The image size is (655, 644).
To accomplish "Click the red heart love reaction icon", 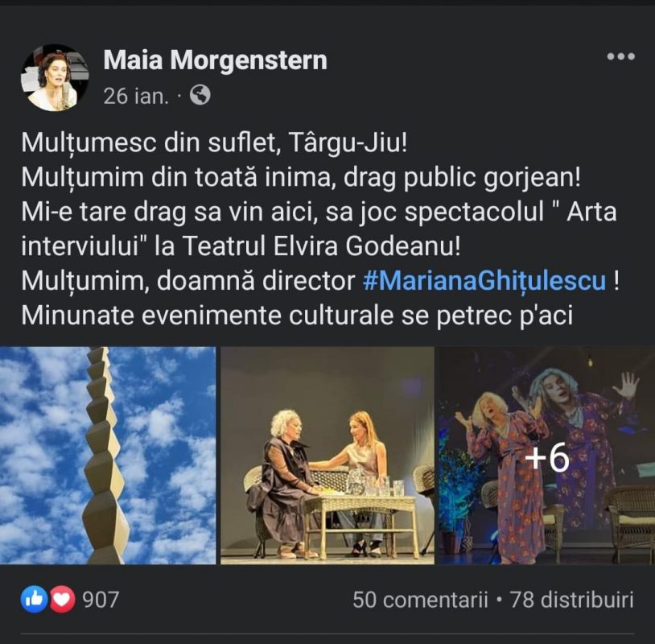I will [62, 599].
